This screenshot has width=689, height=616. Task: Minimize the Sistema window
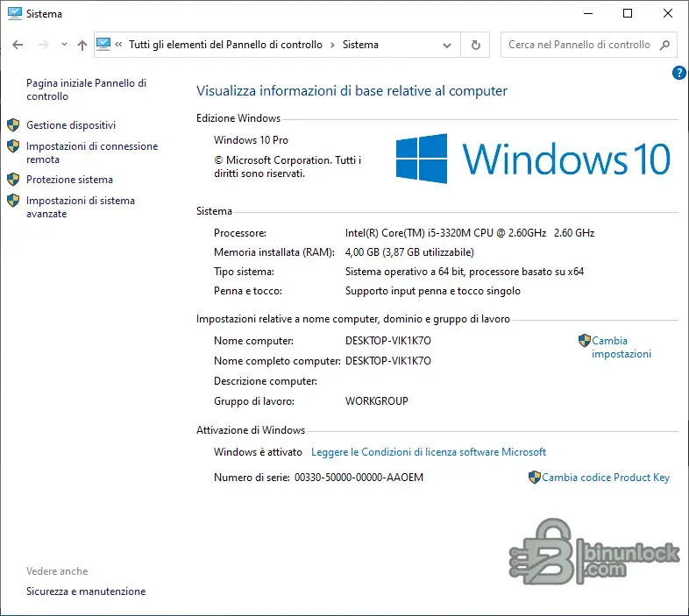[588, 14]
